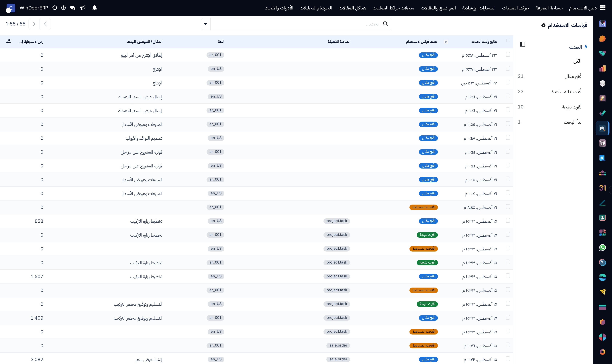This screenshot has width=612, height=364.
Task: Select row ١٥ أغسطس، ١:٢٢ م checkbox
Action: 508,359
